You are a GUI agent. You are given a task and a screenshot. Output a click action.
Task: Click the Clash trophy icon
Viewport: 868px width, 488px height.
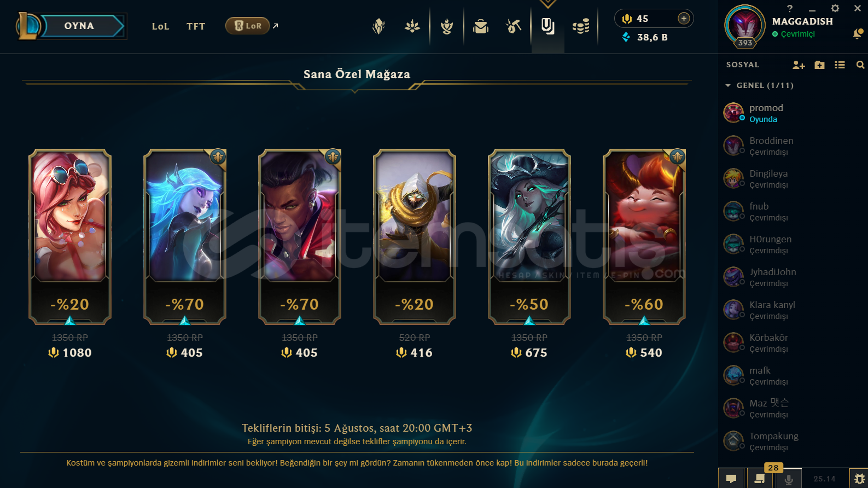[447, 26]
